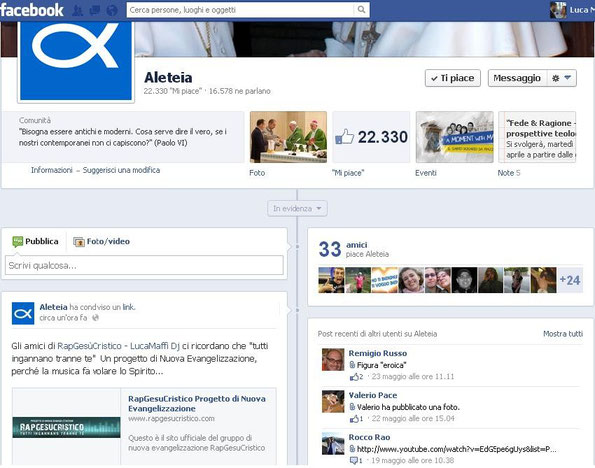Click like thumb icon under Remigio Russo post
Screen dimensions: 595x468
(354, 377)
